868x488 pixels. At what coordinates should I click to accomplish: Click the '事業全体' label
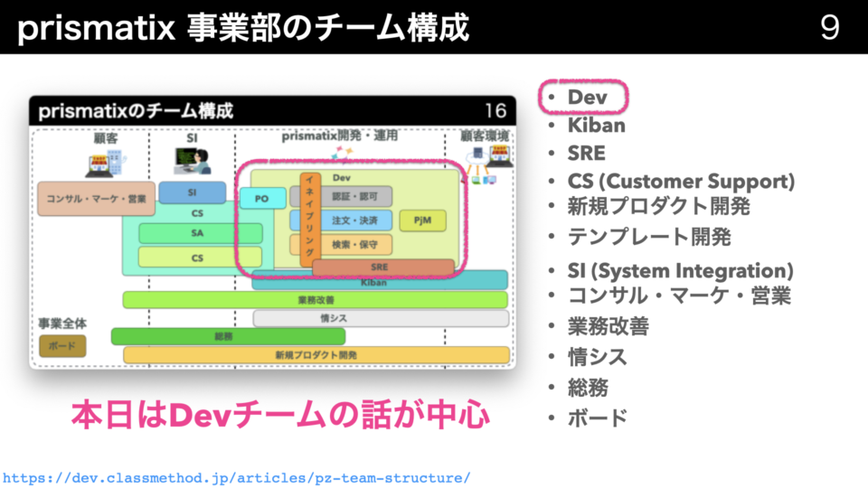click(62, 324)
